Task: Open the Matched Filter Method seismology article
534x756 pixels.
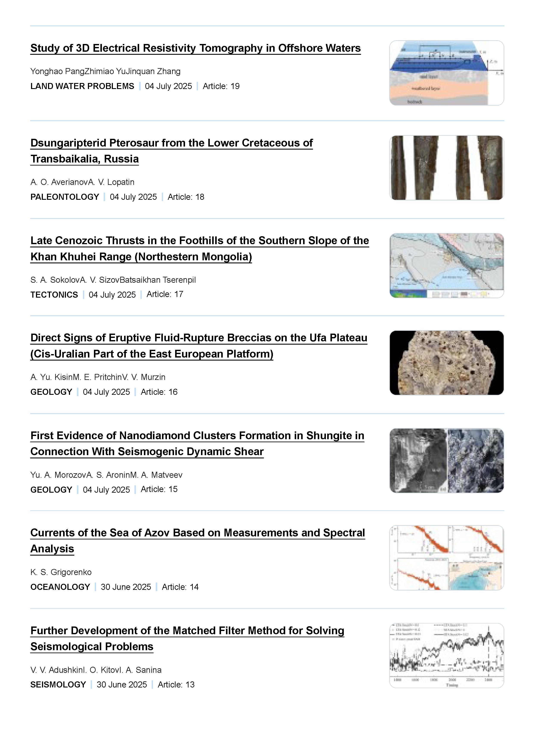Action: click(187, 639)
